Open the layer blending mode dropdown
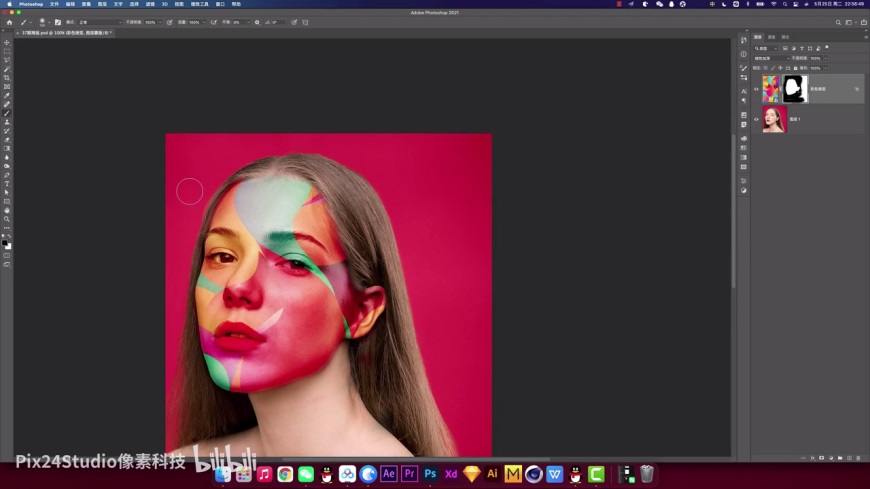The height and width of the screenshot is (489, 870). pyautogui.click(x=770, y=58)
